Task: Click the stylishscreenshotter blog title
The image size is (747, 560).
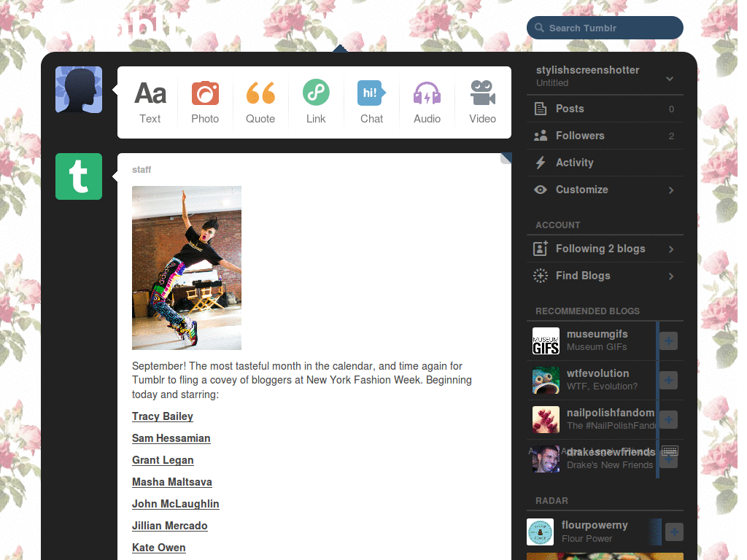Action: pos(587,70)
